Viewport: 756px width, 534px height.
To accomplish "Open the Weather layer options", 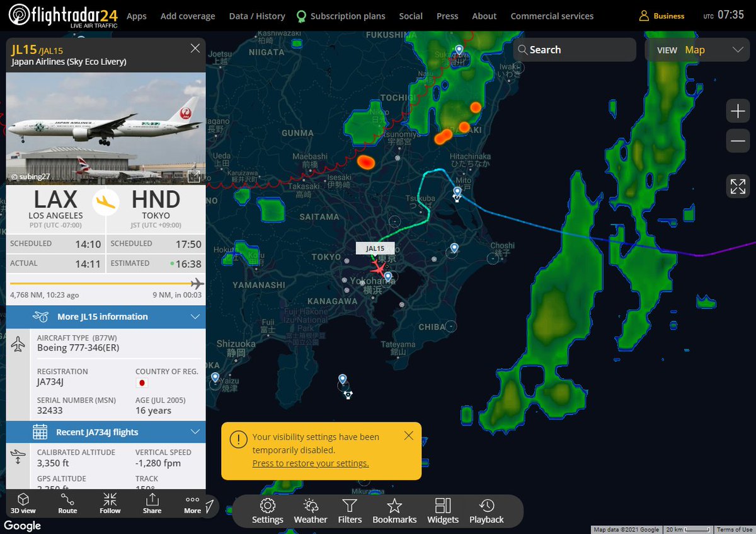I will (311, 511).
